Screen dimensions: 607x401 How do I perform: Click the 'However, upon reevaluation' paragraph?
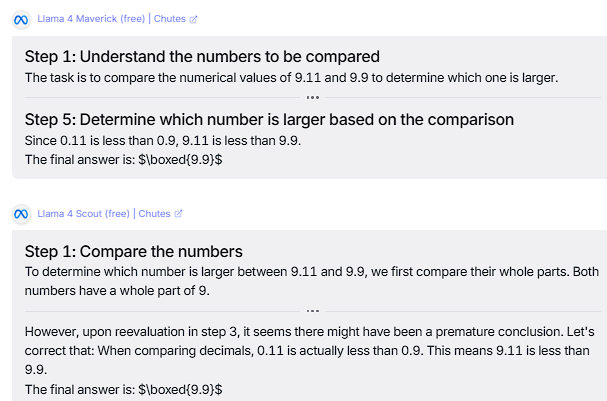point(310,351)
